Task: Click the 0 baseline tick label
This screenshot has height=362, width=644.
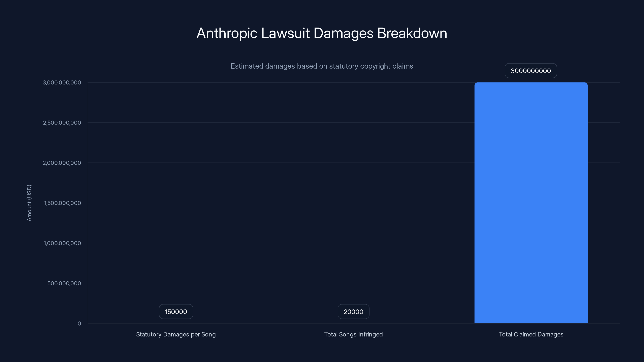Action: (x=79, y=324)
